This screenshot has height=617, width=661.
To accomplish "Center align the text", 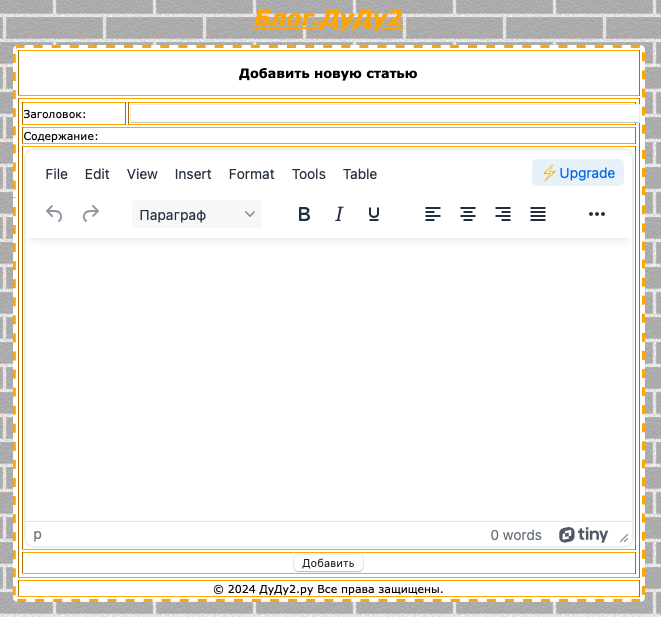I will click(x=468, y=214).
